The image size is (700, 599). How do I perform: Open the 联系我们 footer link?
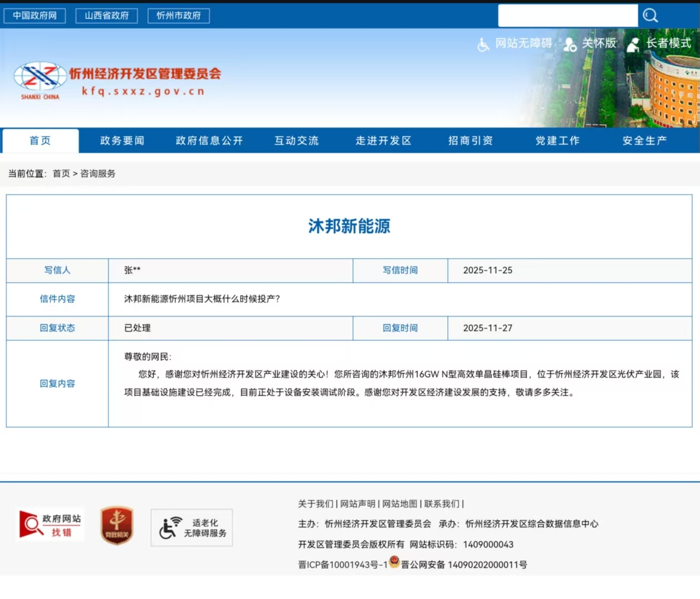442,504
